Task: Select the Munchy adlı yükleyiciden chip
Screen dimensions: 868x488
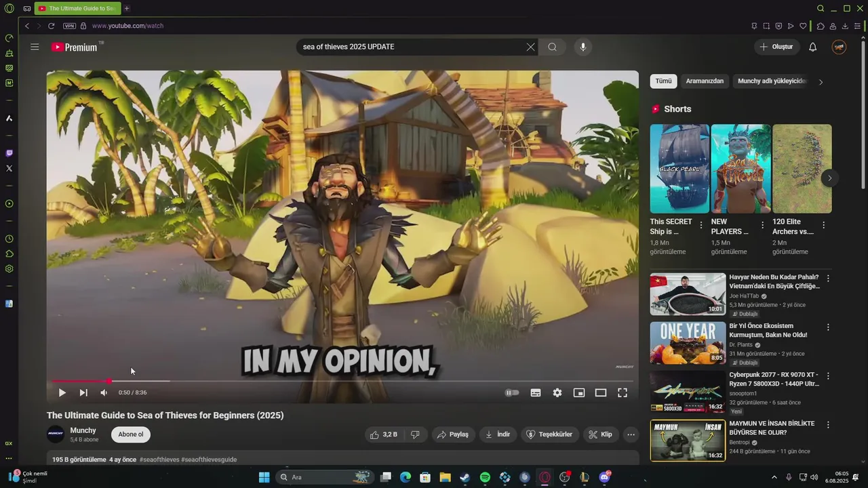Action: click(x=771, y=81)
